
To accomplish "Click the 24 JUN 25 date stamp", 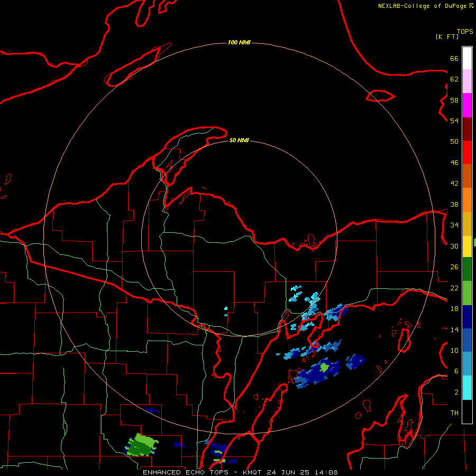I will (288, 472).
